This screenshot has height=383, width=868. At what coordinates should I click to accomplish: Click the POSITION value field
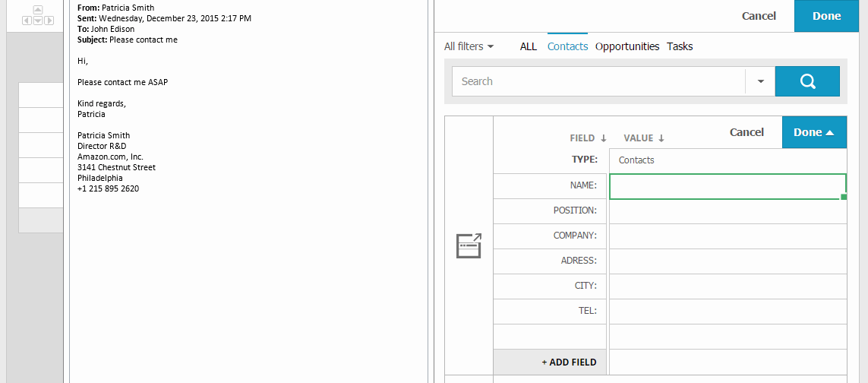click(x=728, y=211)
